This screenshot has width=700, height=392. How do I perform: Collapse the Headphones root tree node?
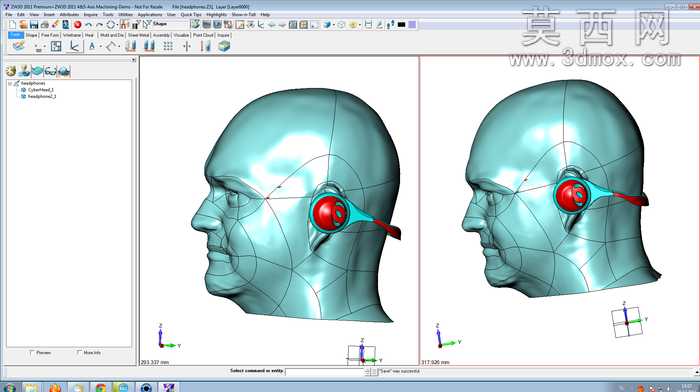pos(10,83)
